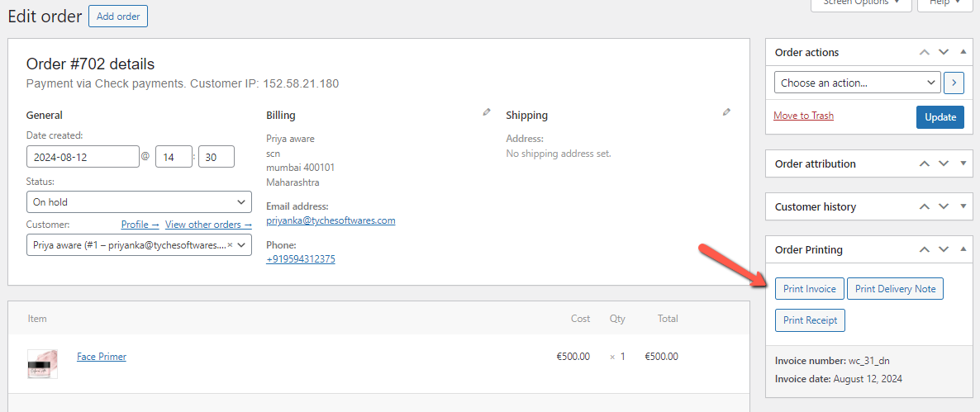The height and width of the screenshot is (412, 980).
Task: Move the Customer history panel up
Action: (925, 206)
